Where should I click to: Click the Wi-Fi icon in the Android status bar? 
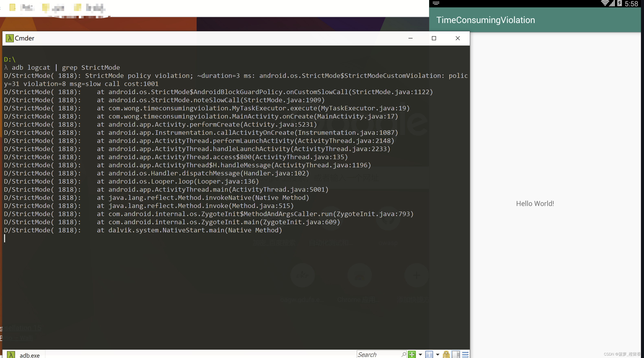(605, 3)
